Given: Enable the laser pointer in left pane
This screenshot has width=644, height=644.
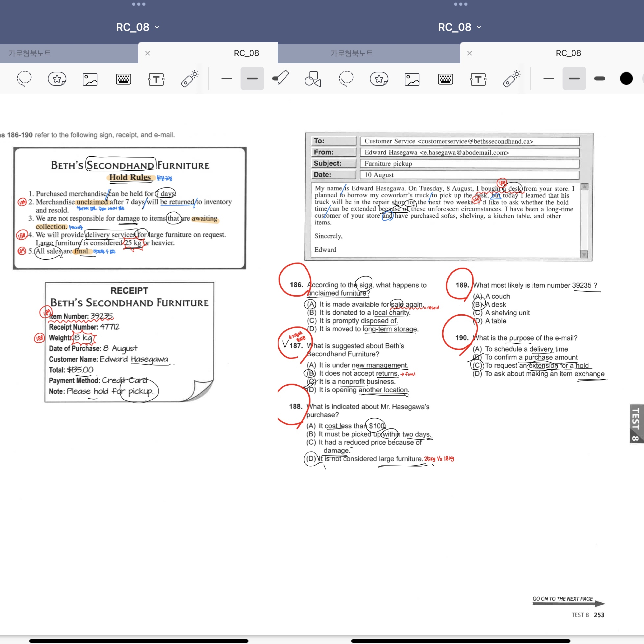Looking at the screenshot, I should (x=189, y=79).
